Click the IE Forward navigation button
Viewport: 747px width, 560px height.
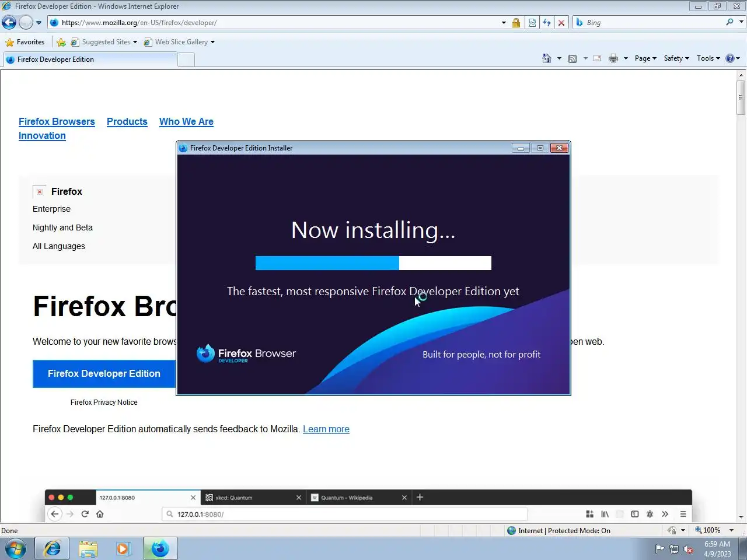tap(26, 23)
